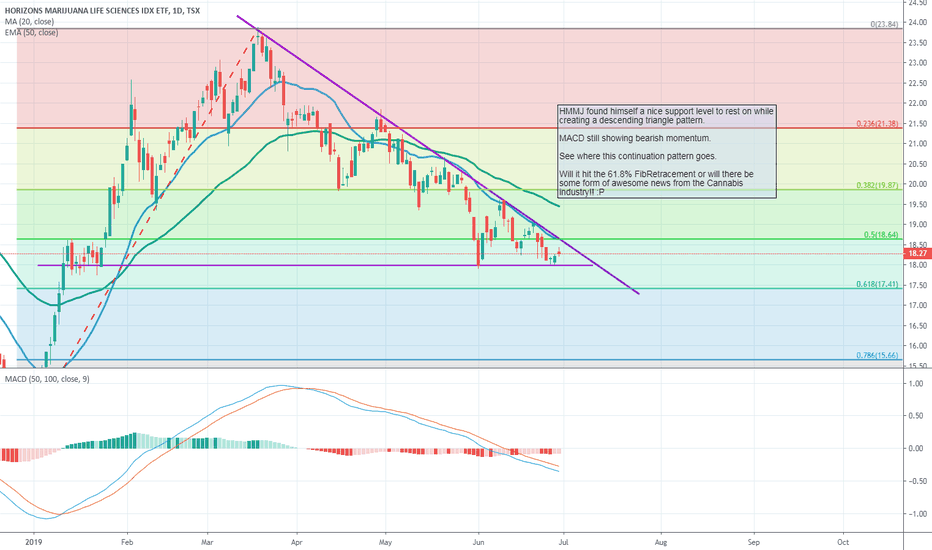The width and height of the screenshot is (932, 550).
Task: Click the 'MACD still showing bearish momentum.' note line
Action: pyautogui.click(x=635, y=138)
